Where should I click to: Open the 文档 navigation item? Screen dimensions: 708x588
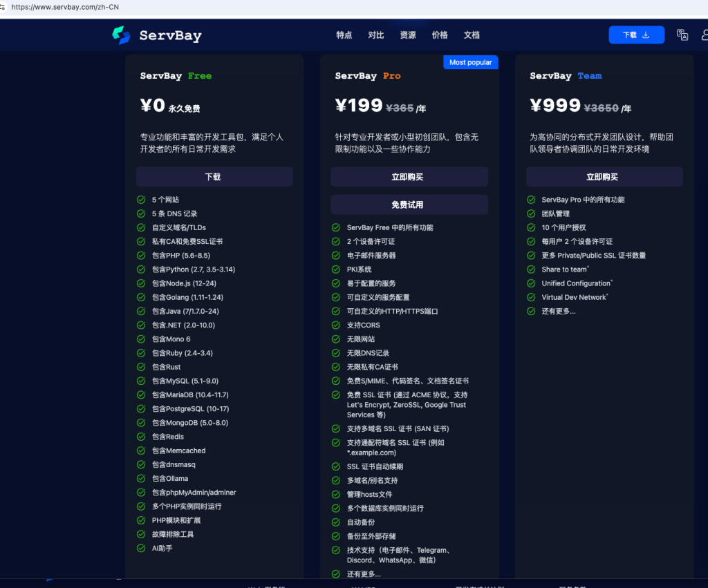[472, 35]
